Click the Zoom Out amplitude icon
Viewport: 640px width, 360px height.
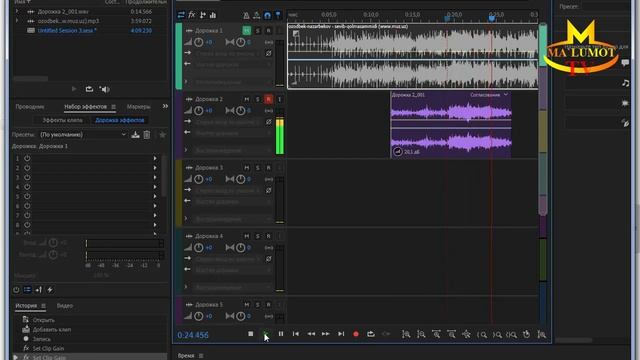421,334
